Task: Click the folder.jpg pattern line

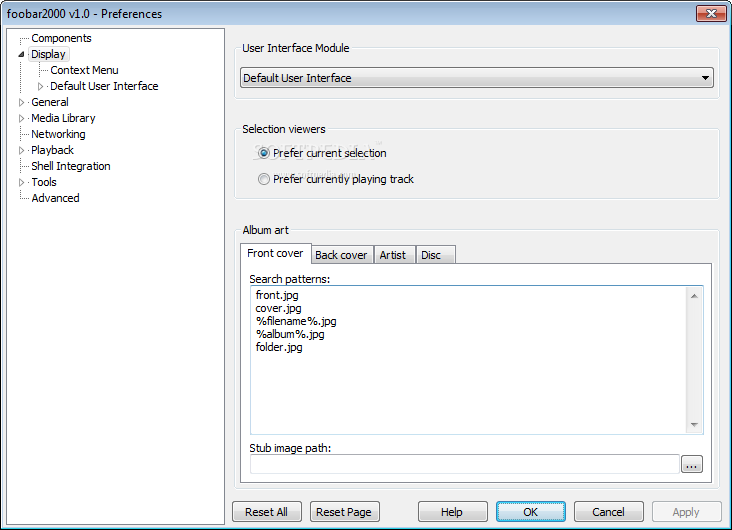Action: tap(279, 348)
